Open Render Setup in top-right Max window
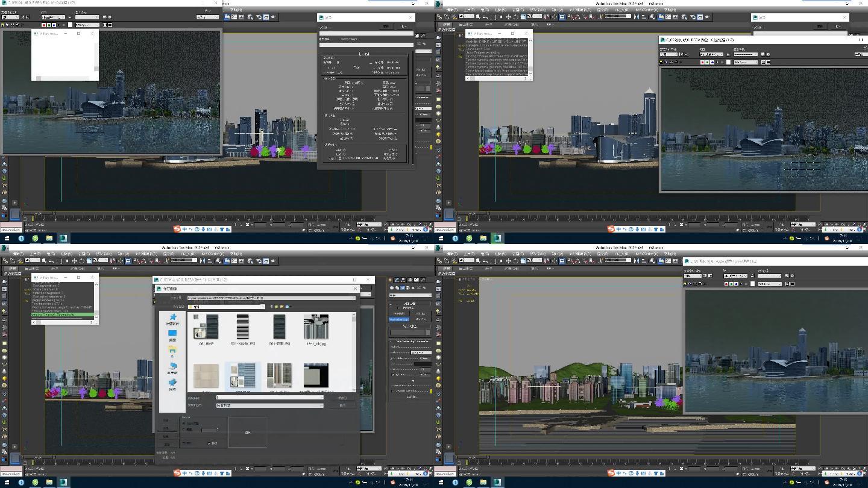Image resolution: width=868 pixels, height=488 pixels. coord(693,16)
